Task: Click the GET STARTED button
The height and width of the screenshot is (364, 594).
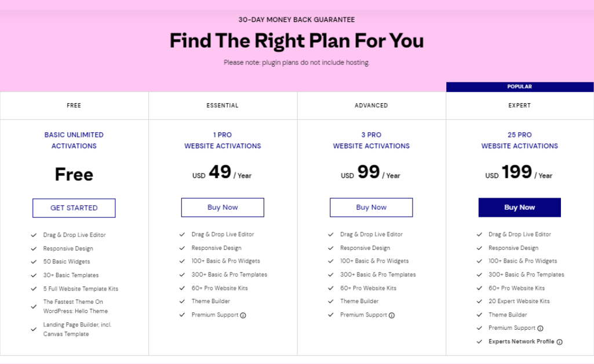Action: [x=74, y=208]
